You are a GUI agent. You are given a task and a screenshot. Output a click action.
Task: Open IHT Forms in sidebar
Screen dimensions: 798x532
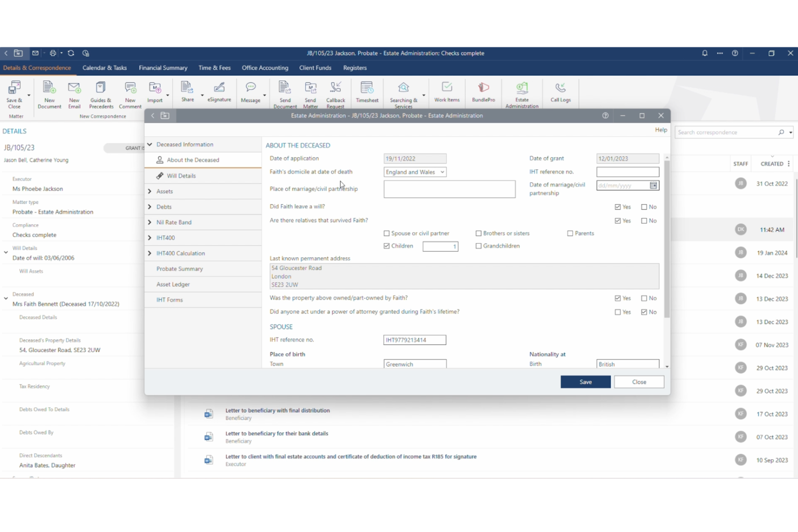click(x=203, y=300)
